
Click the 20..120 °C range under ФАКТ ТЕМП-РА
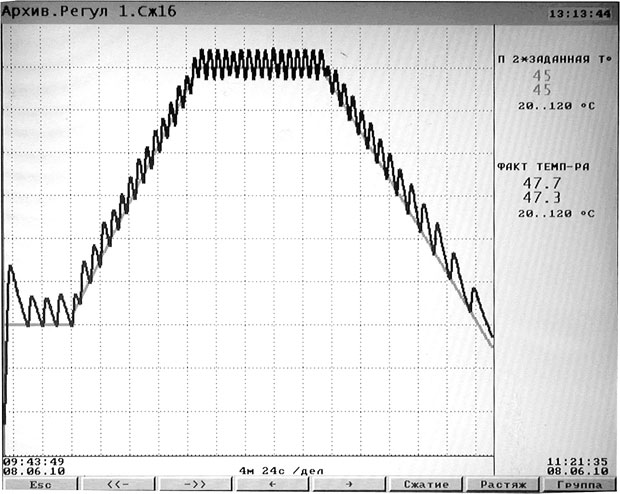click(556, 214)
